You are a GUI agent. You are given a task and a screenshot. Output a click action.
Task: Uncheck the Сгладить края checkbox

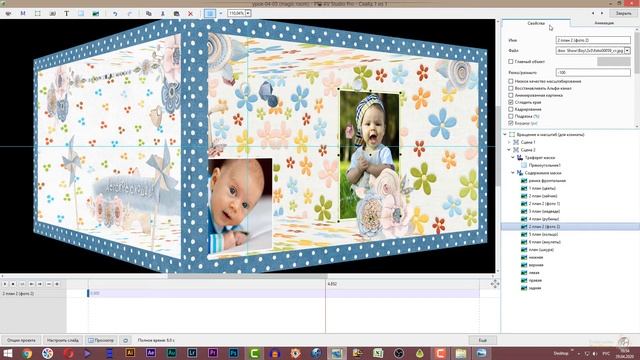click(511, 102)
